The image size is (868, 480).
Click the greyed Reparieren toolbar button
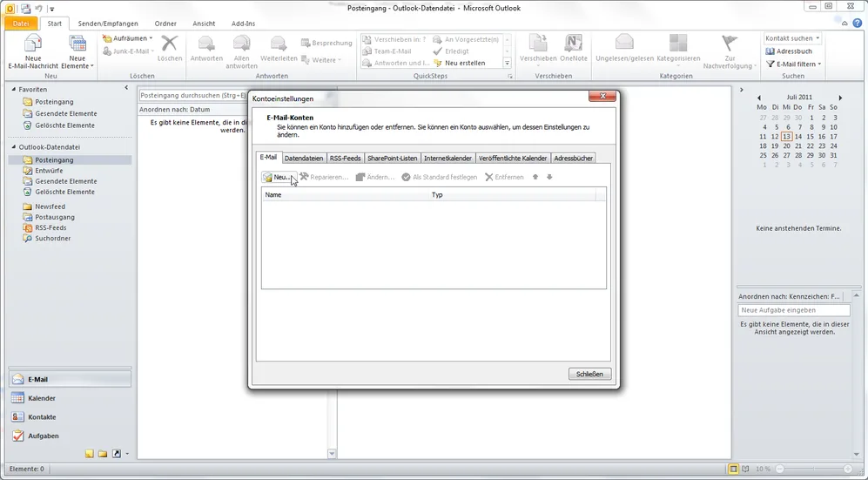(x=325, y=177)
